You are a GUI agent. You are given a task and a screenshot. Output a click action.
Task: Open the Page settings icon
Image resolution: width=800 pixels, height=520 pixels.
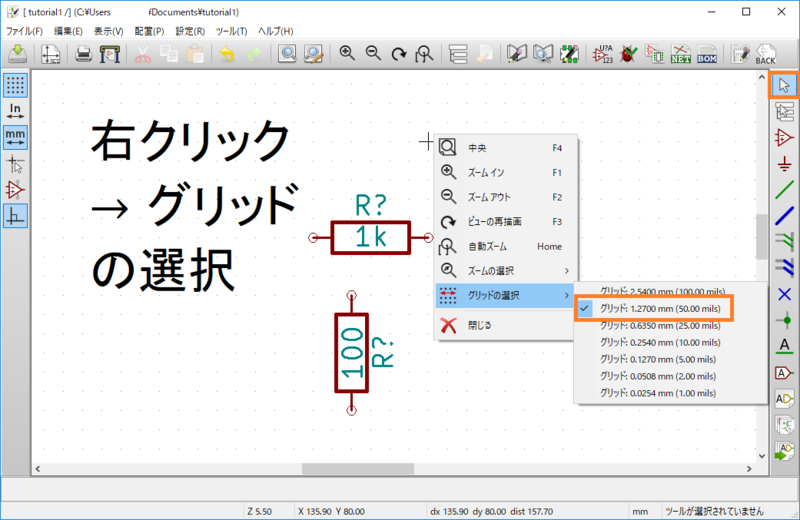click(51, 54)
